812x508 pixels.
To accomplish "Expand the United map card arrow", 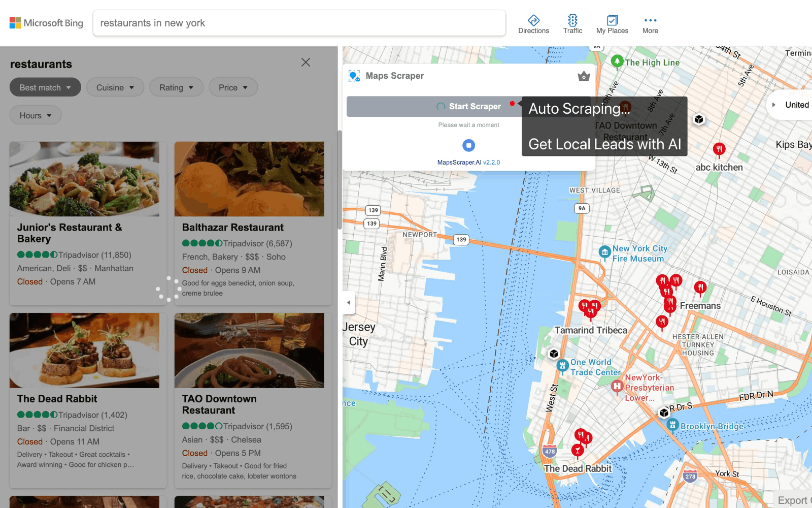I will pyautogui.click(x=774, y=105).
